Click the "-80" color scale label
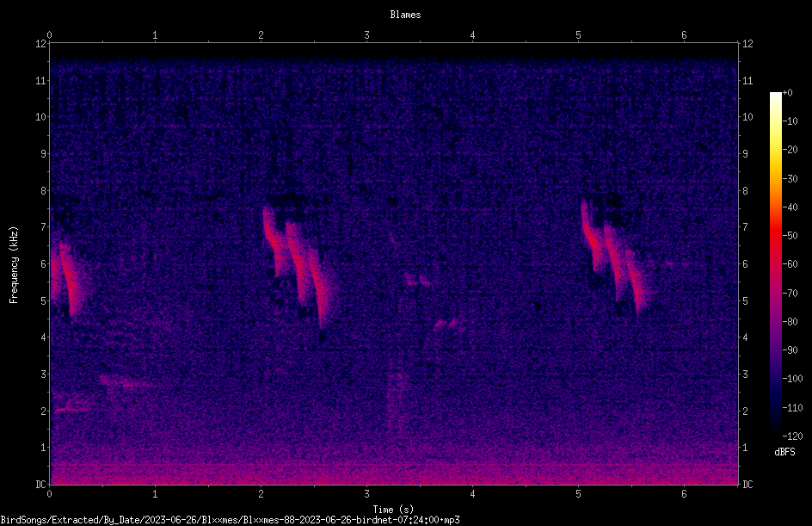The width and height of the screenshot is (812, 526). [x=790, y=322]
